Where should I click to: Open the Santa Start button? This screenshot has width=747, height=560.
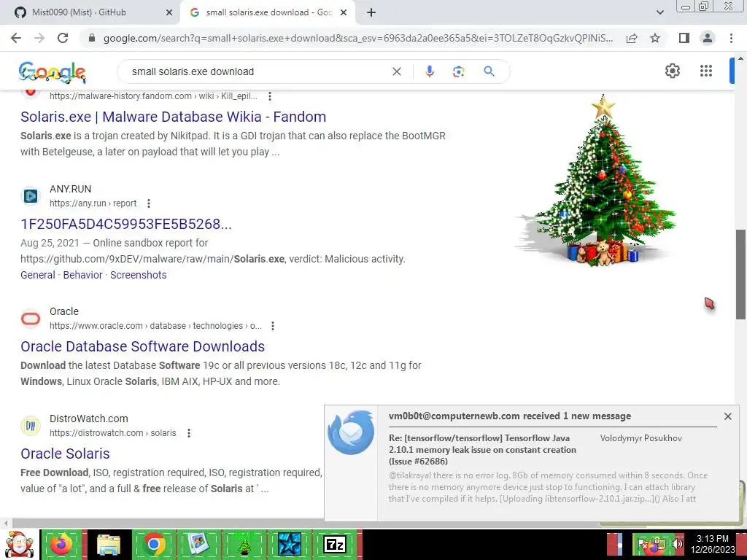coord(18,544)
